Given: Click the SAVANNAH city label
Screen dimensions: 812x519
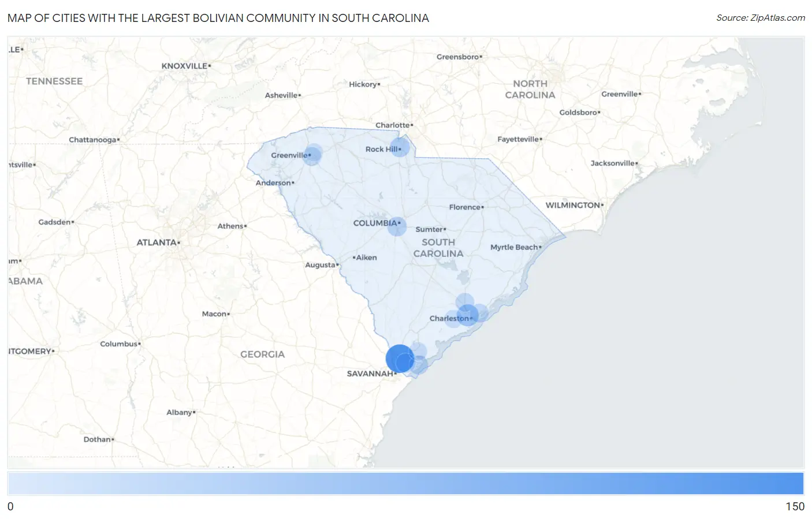Looking at the screenshot, I should (371, 374).
